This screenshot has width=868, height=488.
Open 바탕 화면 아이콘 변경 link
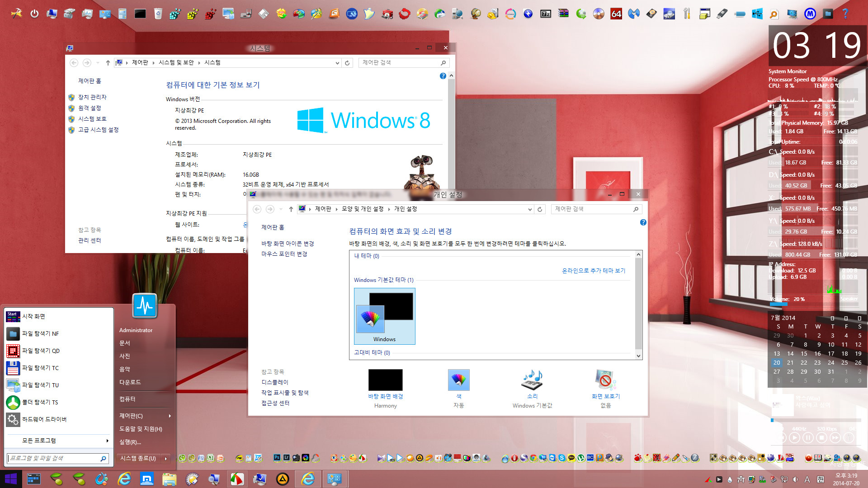pyautogui.click(x=288, y=244)
